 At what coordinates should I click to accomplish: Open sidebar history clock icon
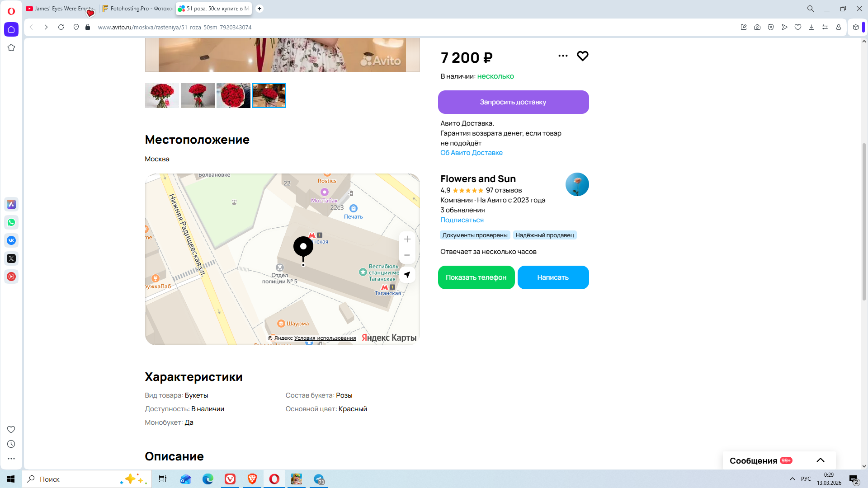pos(11,444)
